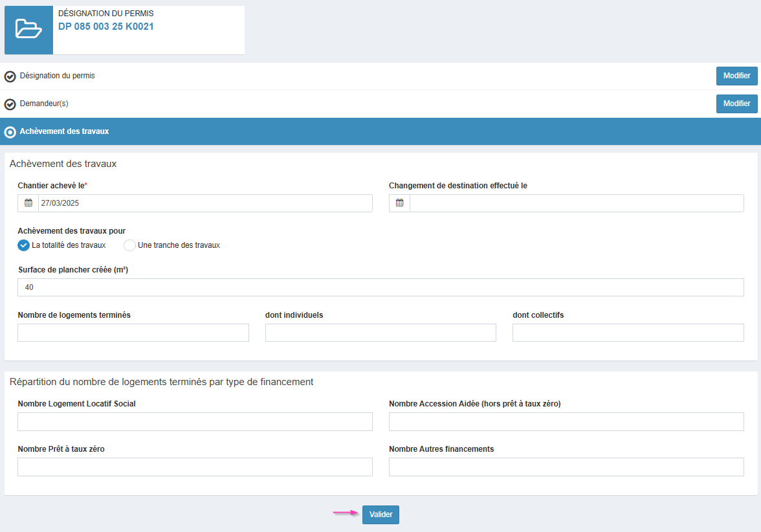The width and height of the screenshot is (761, 532).
Task: Open calendar for Changement de destination date
Action: tap(399, 203)
